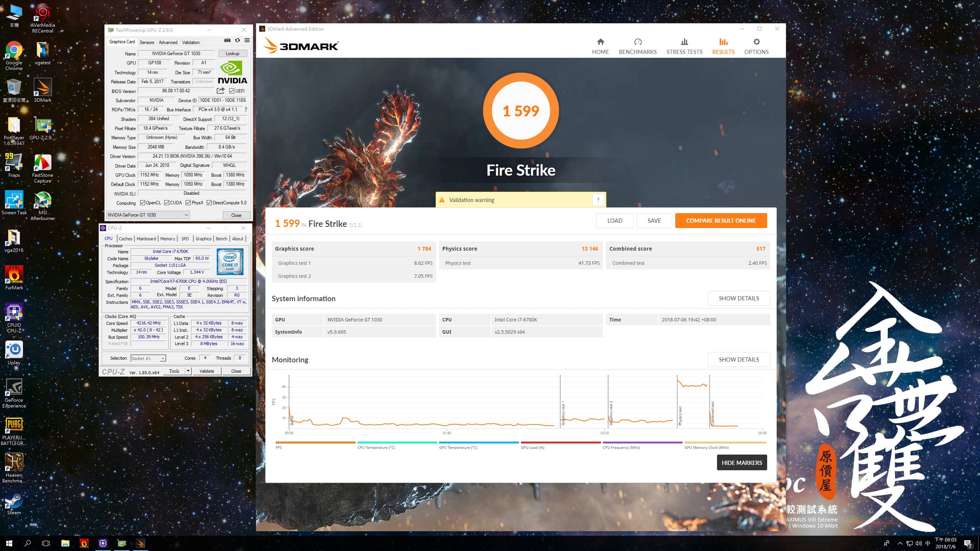This screenshot has height=551, width=980.
Task: Toggle the OpenCL checkbox
Action: point(142,203)
